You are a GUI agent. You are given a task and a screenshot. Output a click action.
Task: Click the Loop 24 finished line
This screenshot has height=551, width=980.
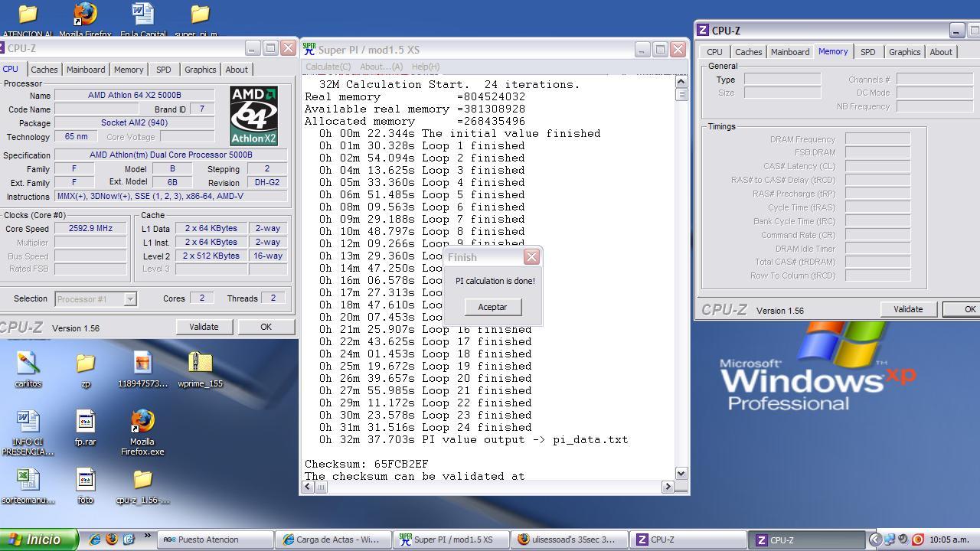(x=425, y=427)
